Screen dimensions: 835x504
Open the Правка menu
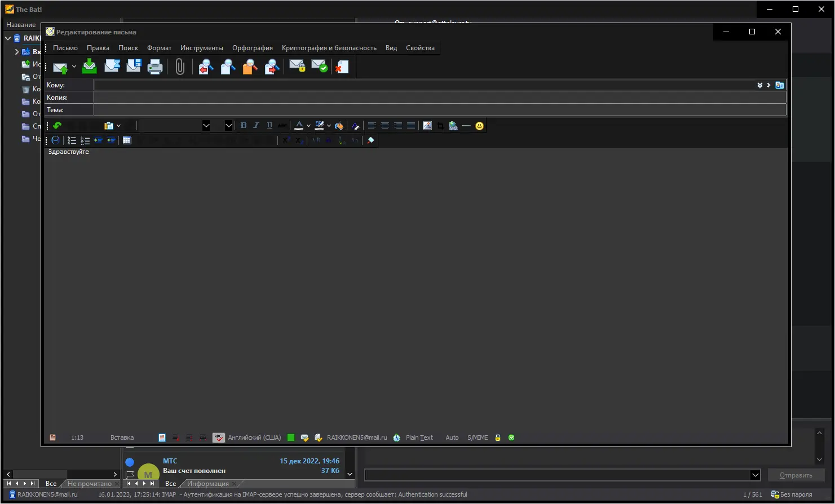point(98,48)
